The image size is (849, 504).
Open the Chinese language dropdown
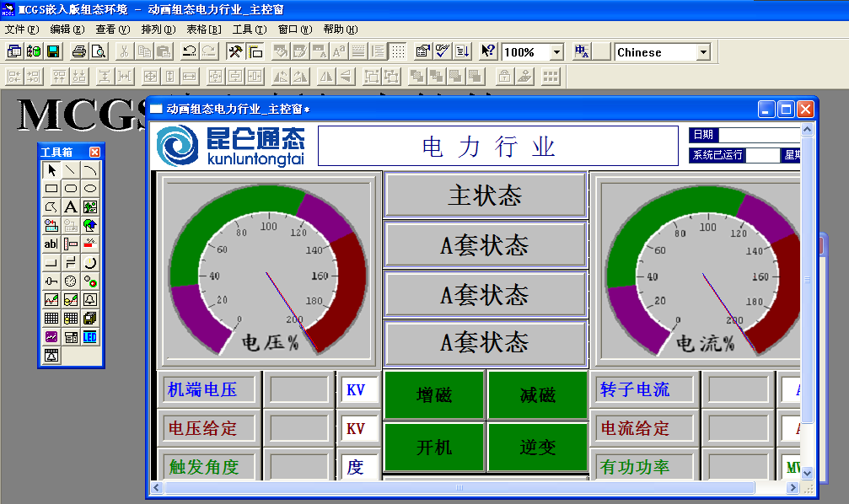click(x=703, y=52)
